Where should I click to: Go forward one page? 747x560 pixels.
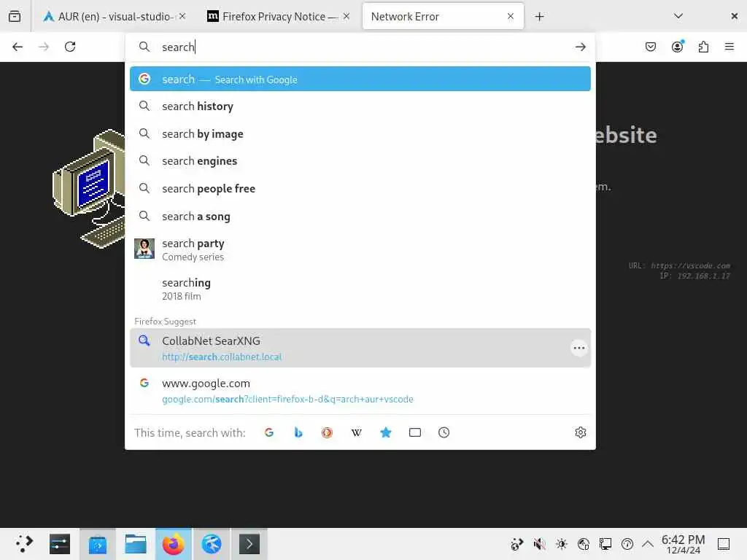44,47
